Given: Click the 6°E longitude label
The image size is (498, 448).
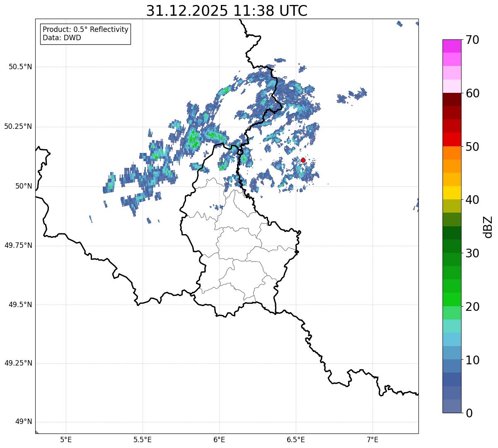Looking at the screenshot, I should click(x=219, y=440).
